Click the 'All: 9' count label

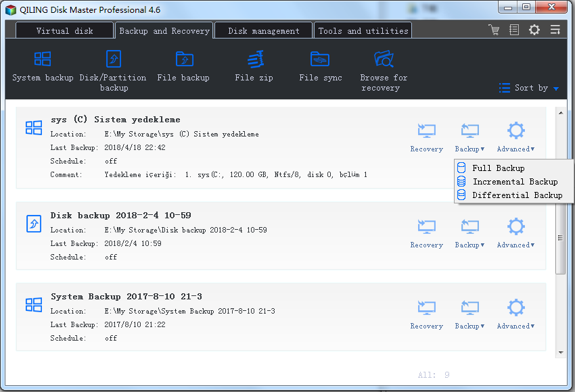pos(434,375)
